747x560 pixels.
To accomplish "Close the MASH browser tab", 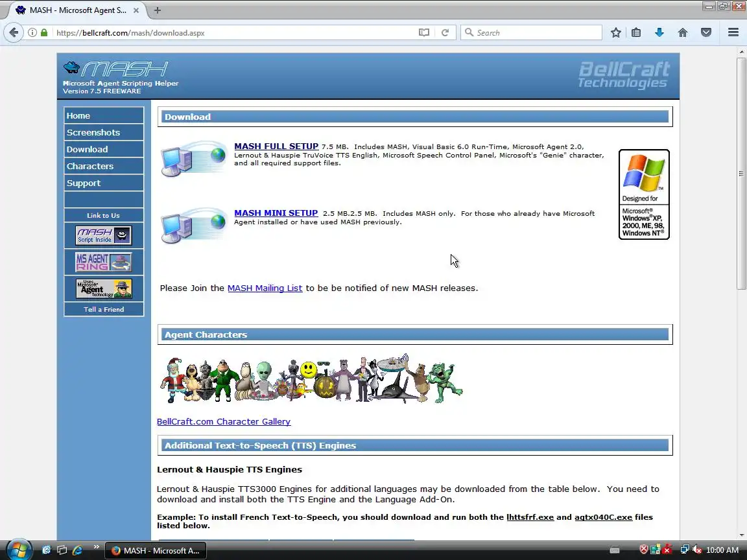I will click(x=136, y=10).
